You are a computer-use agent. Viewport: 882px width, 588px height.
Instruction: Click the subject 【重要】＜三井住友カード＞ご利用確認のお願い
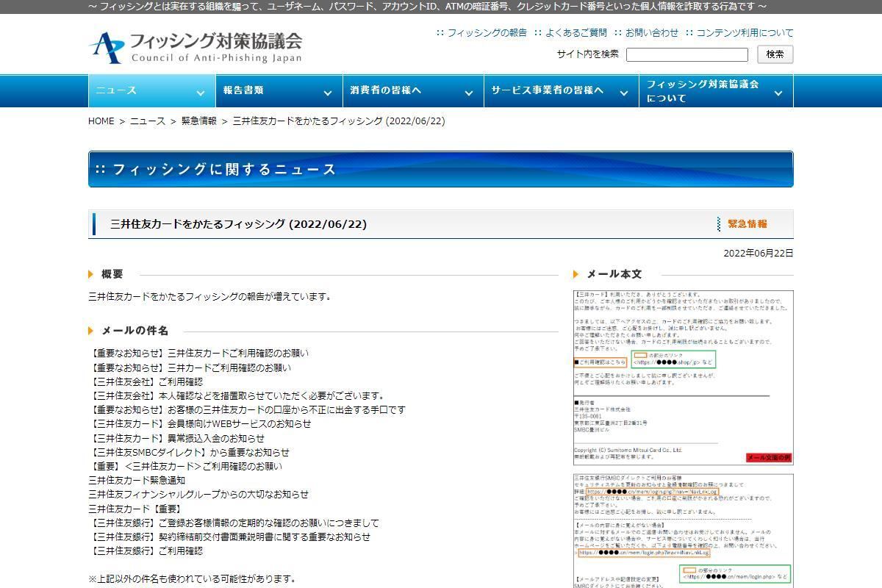click(x=185, y=466)
